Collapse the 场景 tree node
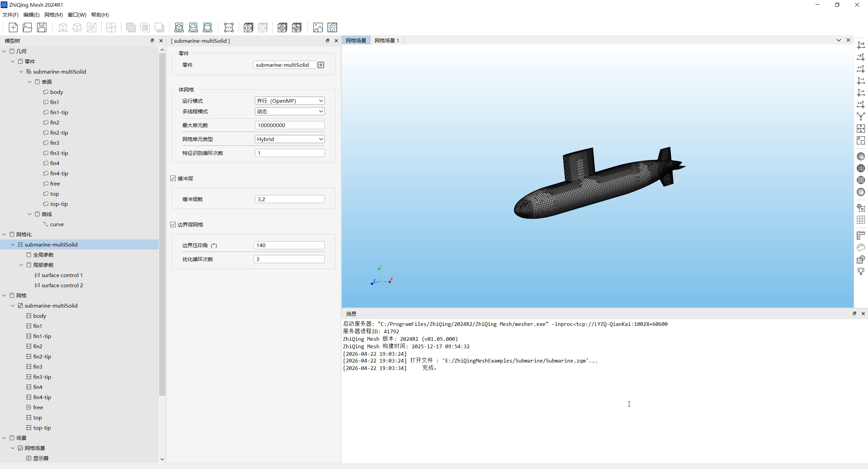 (x=4, y=438)
